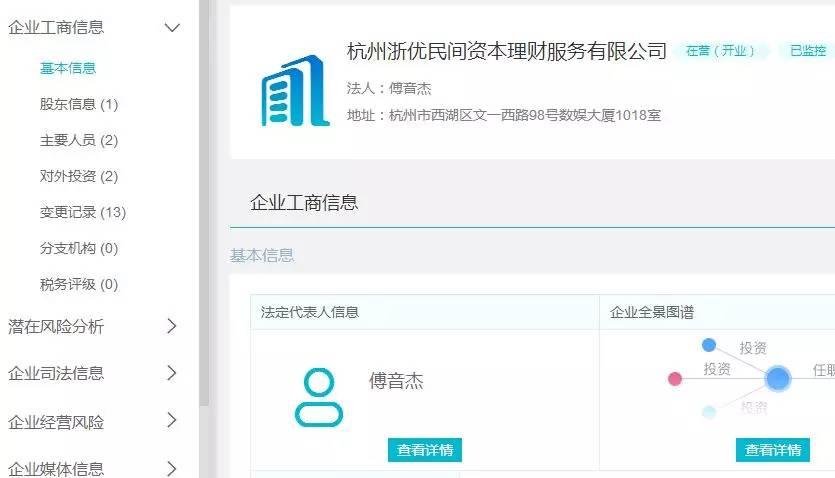835x478 pixels.
Task: Select 基本信息 in the sidebar
Action: (x=68, y=68)
